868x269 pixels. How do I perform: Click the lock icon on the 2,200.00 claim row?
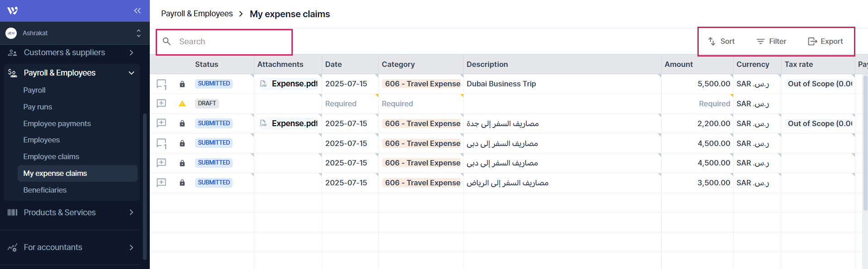click(182, 123)
